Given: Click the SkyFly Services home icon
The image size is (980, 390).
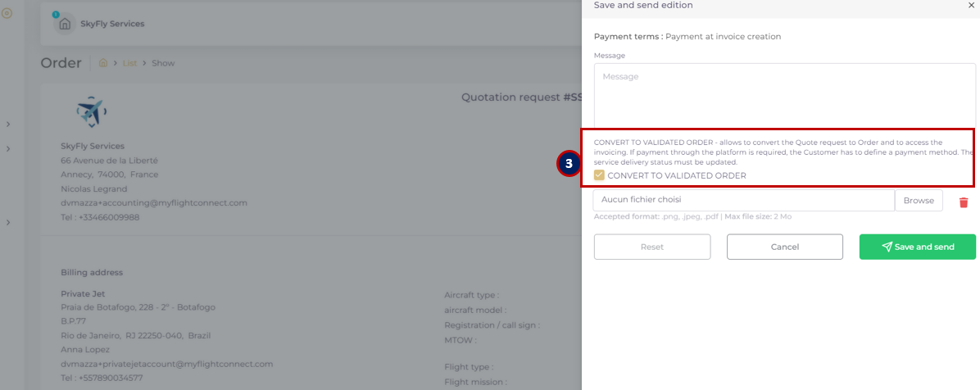Looking at the screenshot, I should [65, 25].
